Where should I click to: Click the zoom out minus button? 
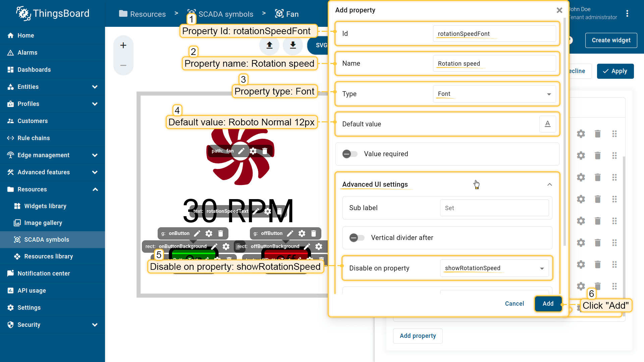pos(123,65)
